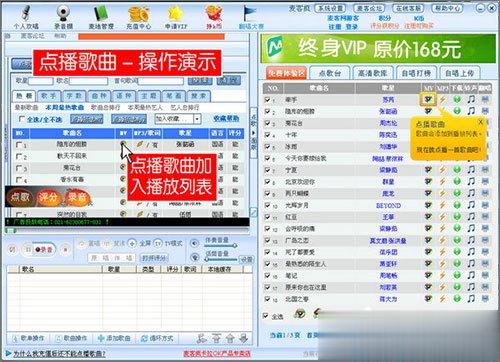Toggle 全选/全不选 checkbox in left panel
This screenshot has height=362, width=500.
pos(22,119)
